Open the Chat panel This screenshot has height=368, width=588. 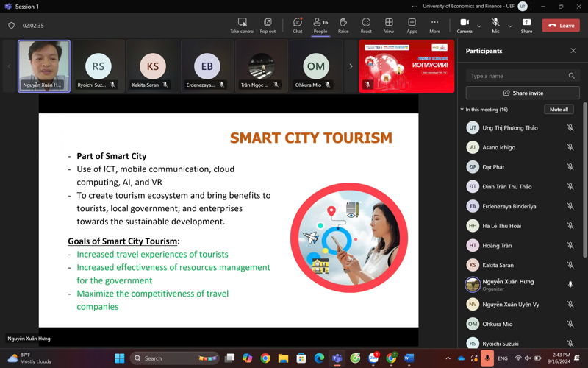(297, 25)
